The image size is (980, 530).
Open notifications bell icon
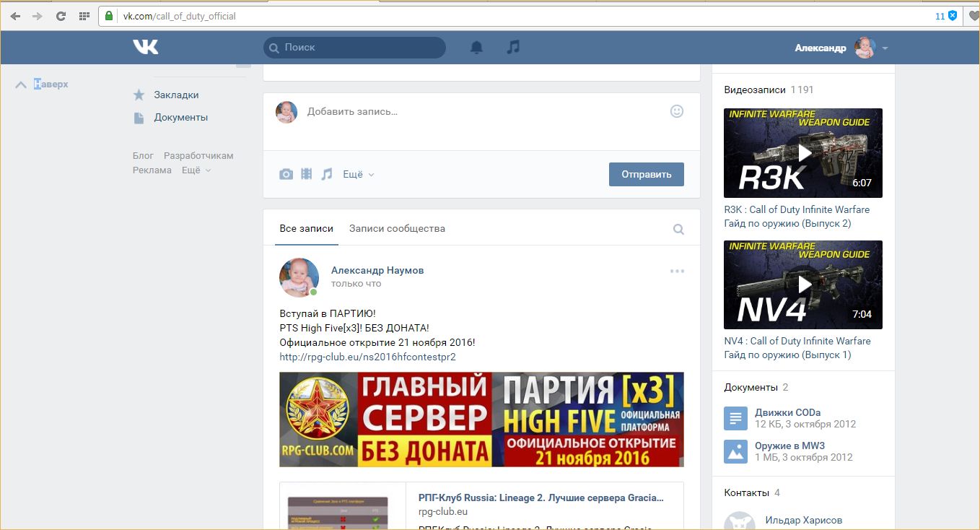pos(476,48)
